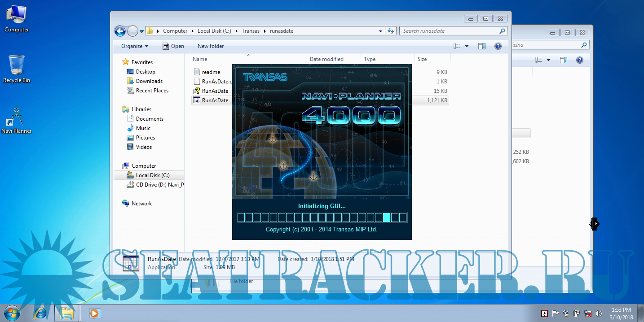The image size is (644, 322).
Task: Open the Organize dropdown menu
Action: 135,46
